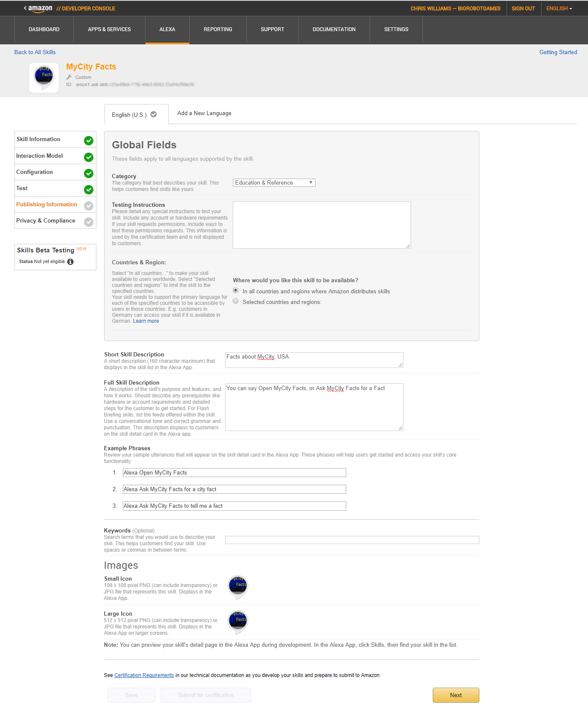Select all countries and regions availability option
Viewport: 588px width, 709px height.
(236, 290)
